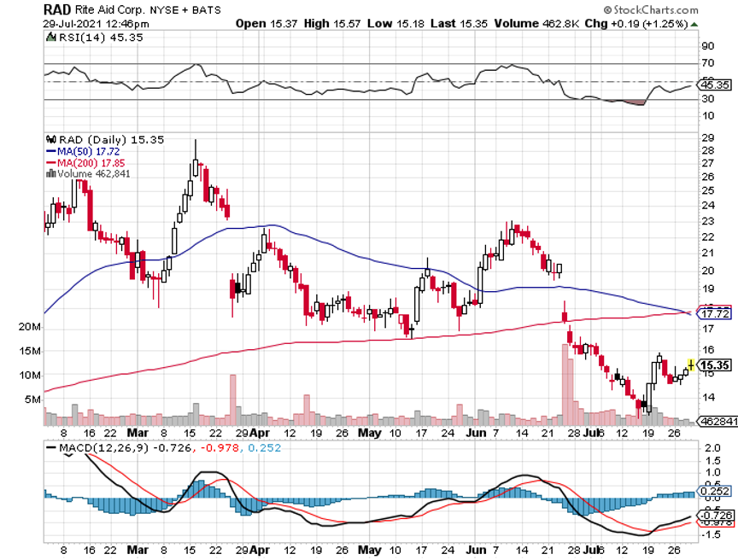This screenshot has width=738, height=560.
Task: Click the red MA(200) line swatch in legend
Action: 51,163
